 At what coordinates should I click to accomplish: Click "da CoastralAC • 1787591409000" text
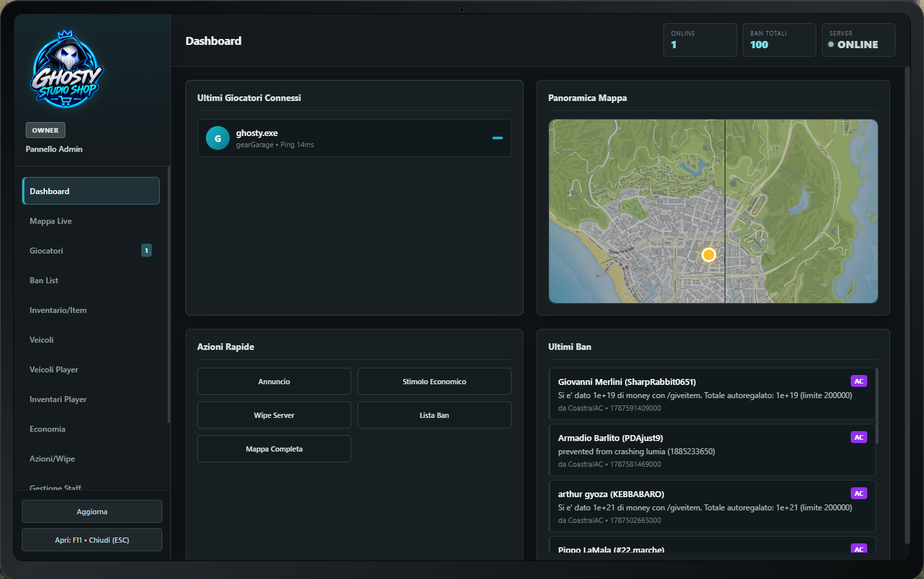[x=609, y=408]
